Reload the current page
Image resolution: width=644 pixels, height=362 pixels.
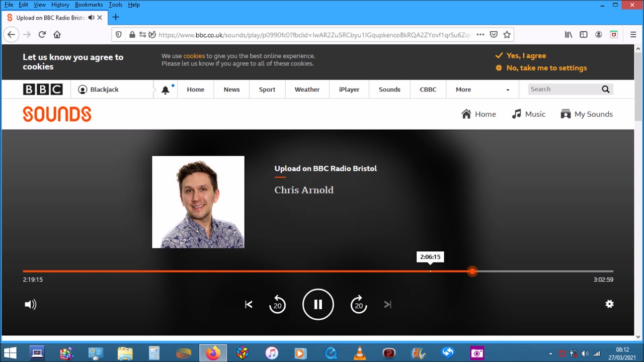tap(42, 35)
